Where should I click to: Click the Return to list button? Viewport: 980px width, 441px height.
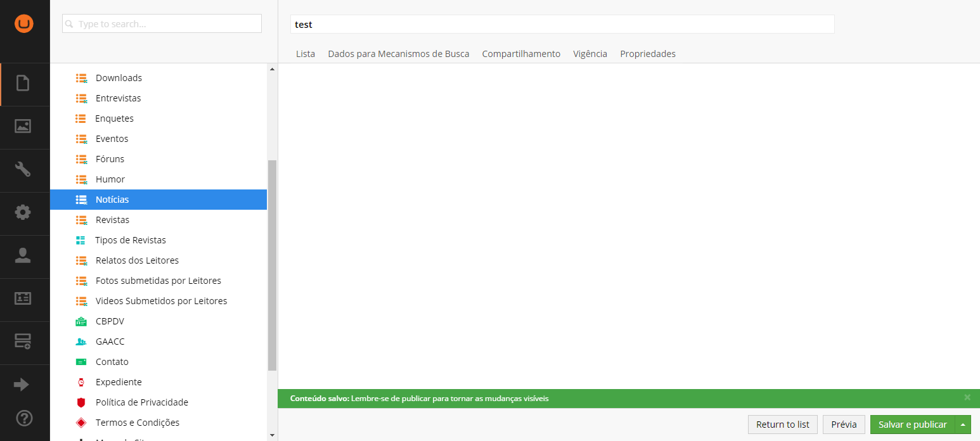pyautogui.click(x=783, y=425)
